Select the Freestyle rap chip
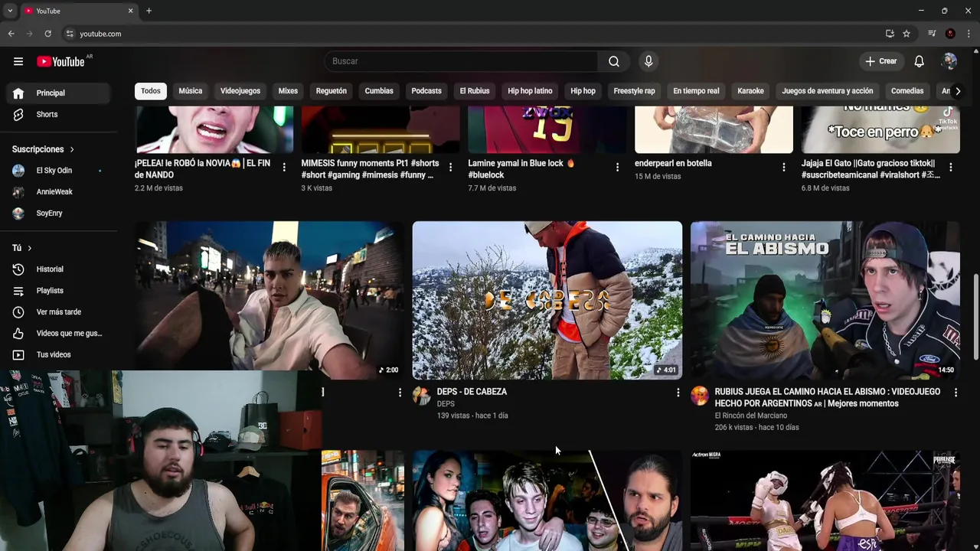This screenshot has height=551, width=980. point(634,91)
